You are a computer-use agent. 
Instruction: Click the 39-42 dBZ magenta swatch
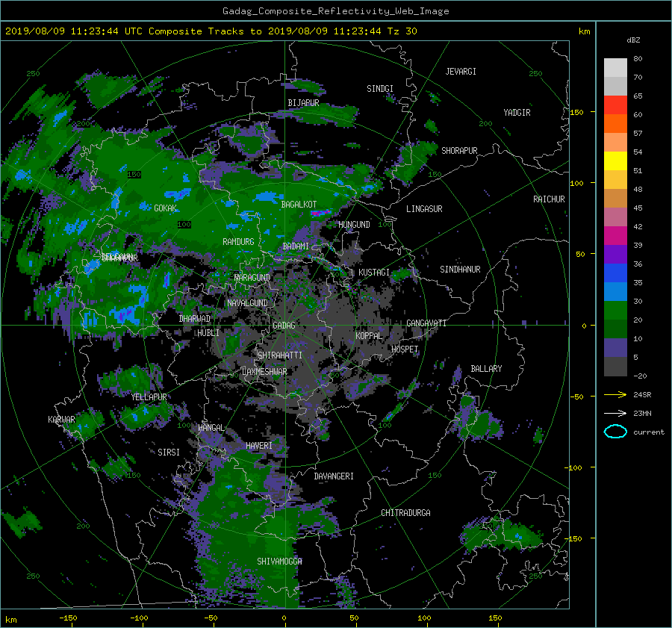pos(615,236)
